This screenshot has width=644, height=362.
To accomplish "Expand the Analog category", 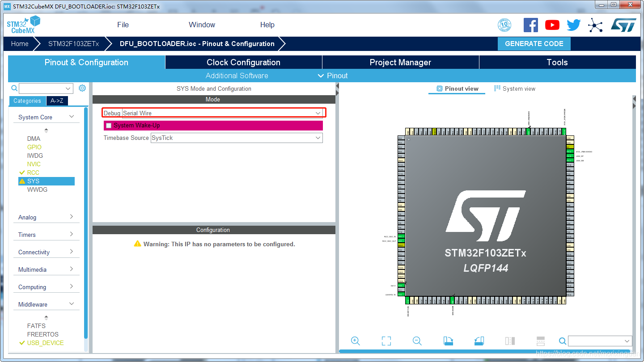I will (x=72, y=217).
